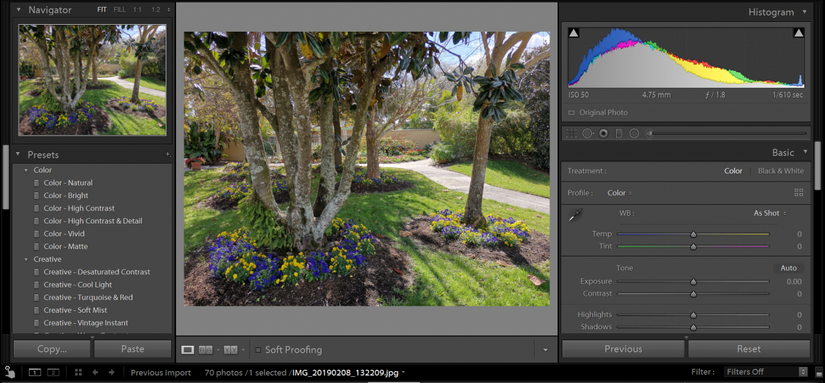Open the WB As Shot dropdown
This screenshot has height=383, width=825.
coord(770,213)
